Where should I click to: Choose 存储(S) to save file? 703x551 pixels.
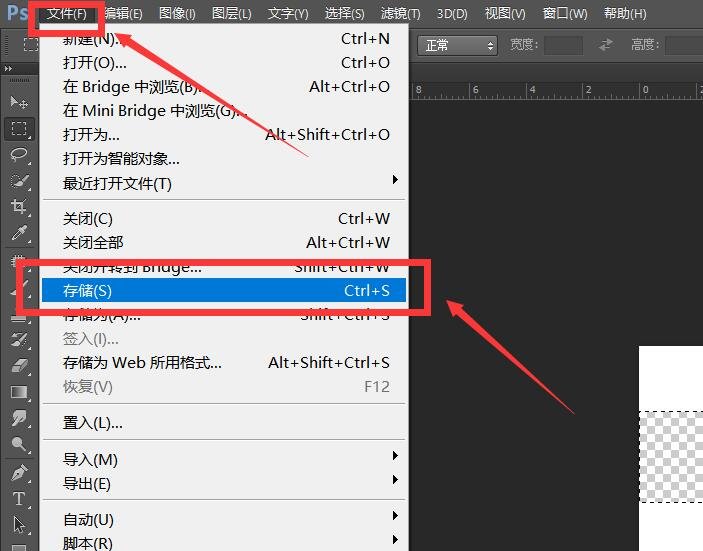click(x=223, y=290)
